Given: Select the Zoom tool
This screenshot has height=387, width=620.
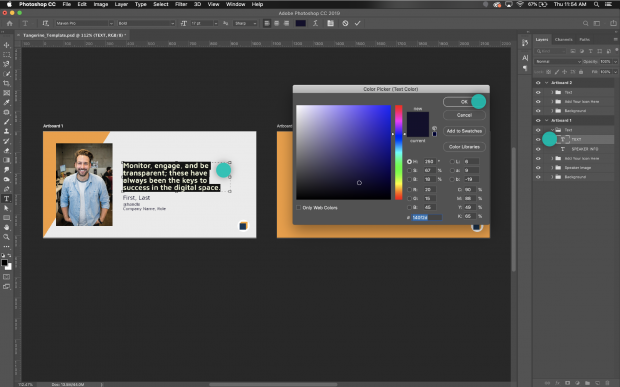Looking at the screenshot, I should pos(6,237).
